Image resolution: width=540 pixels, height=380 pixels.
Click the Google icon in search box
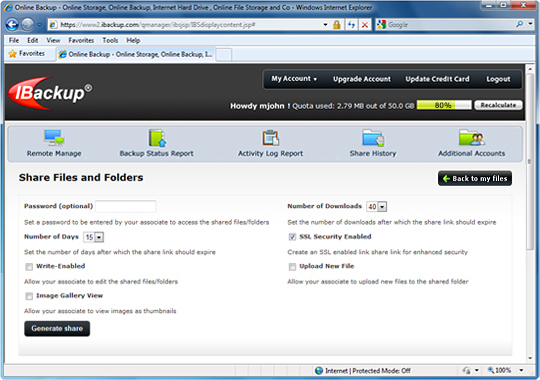point(382,24)
